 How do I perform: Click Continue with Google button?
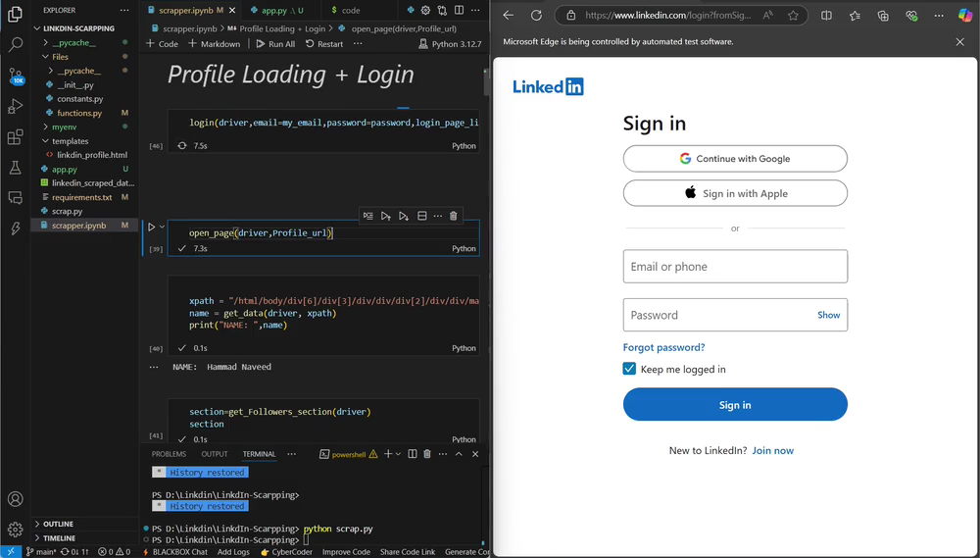[x=735, y=159]
